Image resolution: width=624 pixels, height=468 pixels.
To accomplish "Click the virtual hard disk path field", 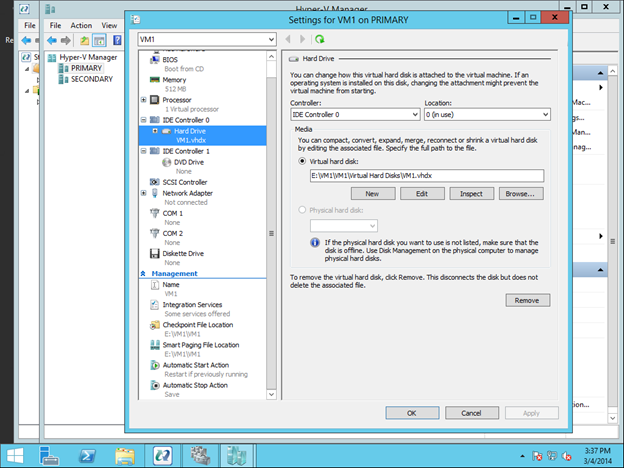I will coord(426,176).
